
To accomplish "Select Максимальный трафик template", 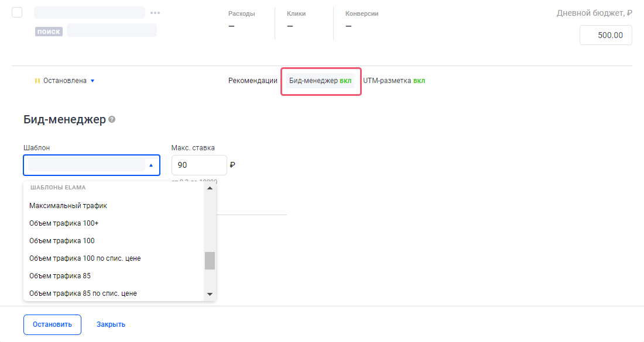I will click(x=68, y=206).
